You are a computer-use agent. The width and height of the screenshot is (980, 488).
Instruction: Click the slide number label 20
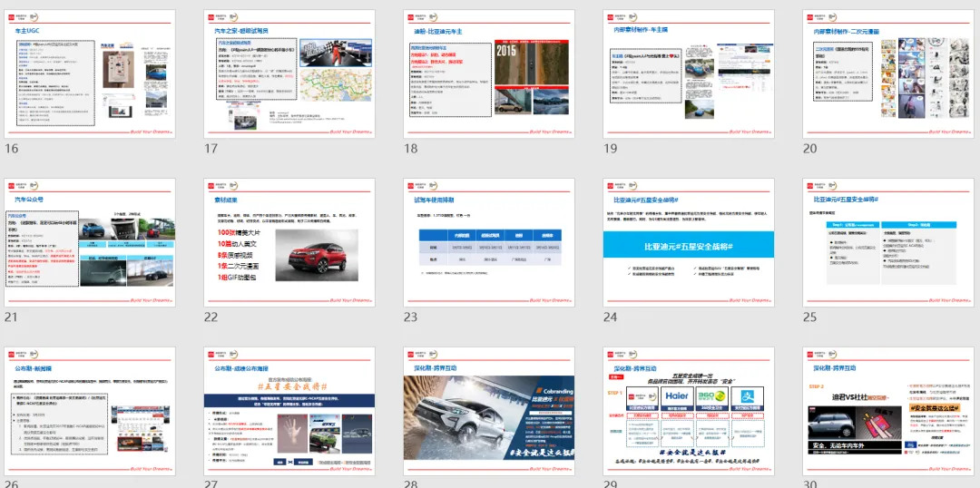810,149
